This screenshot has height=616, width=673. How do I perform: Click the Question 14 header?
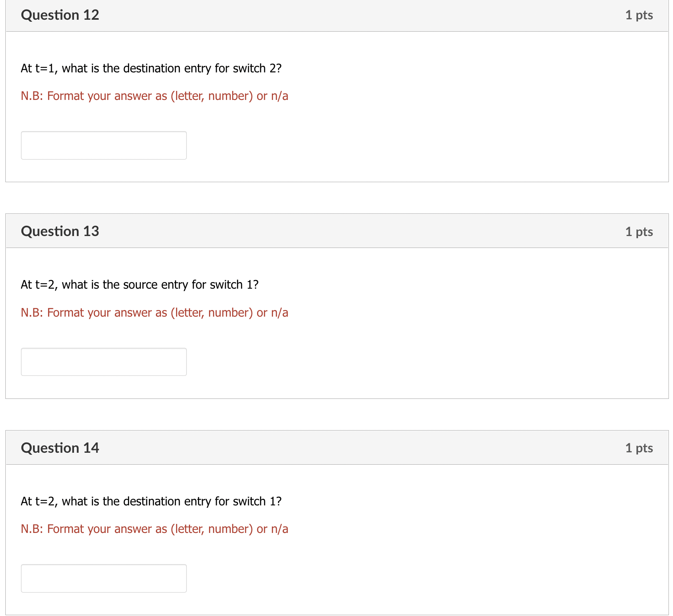tap(60, 447)
